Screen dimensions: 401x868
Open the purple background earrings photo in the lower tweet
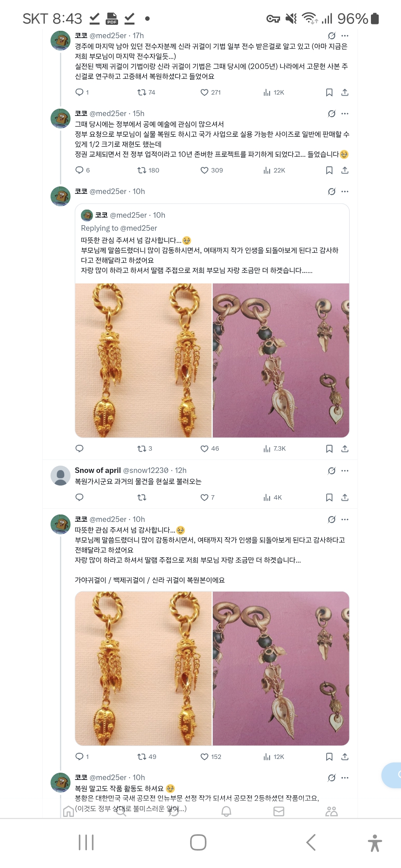click(281, 668)
